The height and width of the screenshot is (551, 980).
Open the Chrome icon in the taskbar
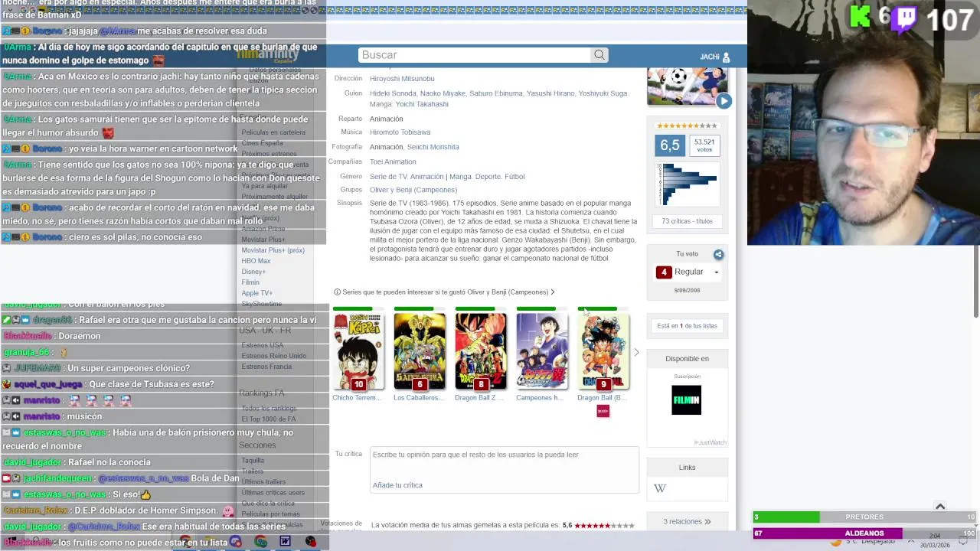tap(260, 542)
